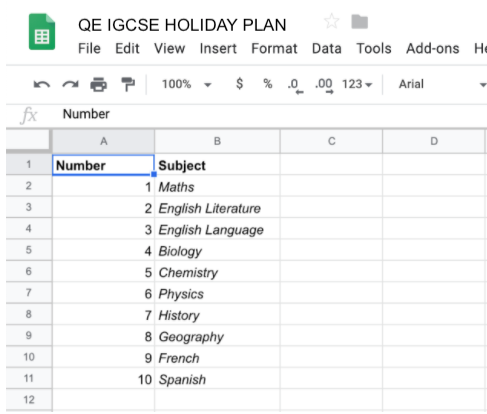
Task: Expand the 123 number format dropdown
Action: (357, 84)
